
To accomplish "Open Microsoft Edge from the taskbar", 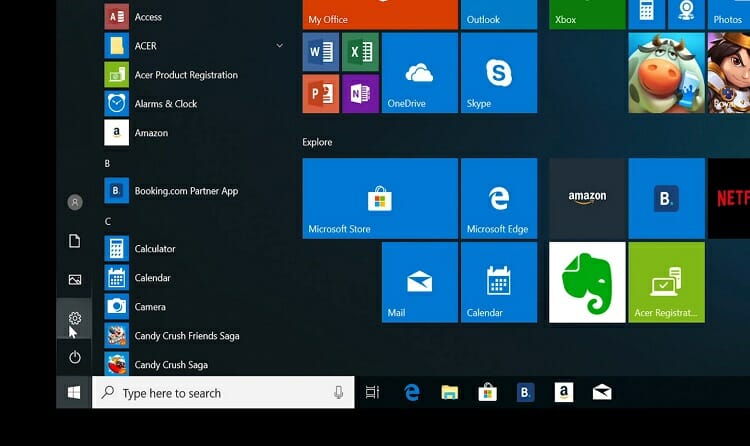I will pos(412,392).
